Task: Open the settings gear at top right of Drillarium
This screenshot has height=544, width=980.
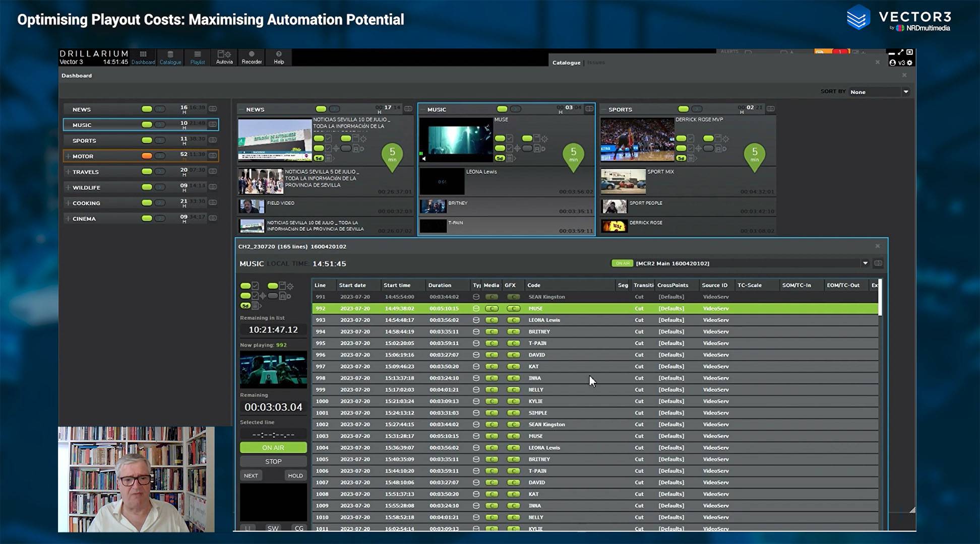Action: tap(909, 63)
